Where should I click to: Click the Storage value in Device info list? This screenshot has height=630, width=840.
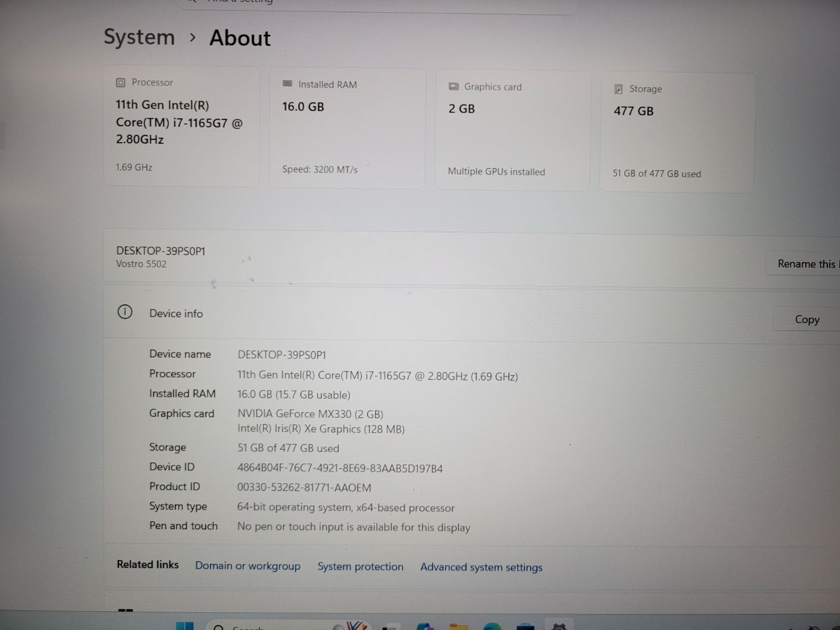click(x=288, y=448)
